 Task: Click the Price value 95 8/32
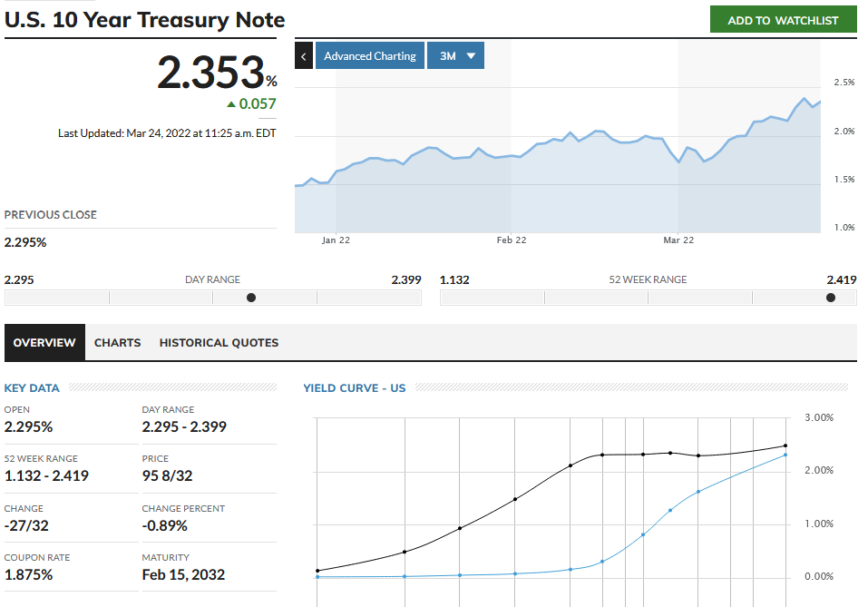tap(167, 475)
